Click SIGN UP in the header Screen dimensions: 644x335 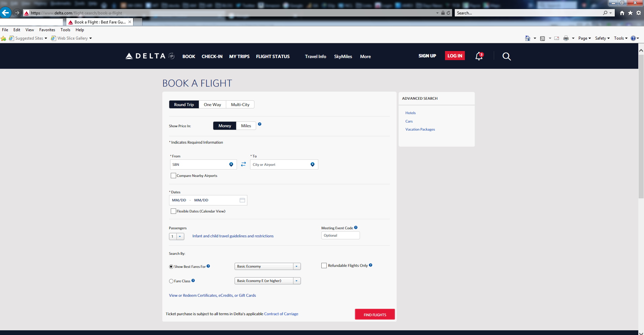[x=427, y=56]
